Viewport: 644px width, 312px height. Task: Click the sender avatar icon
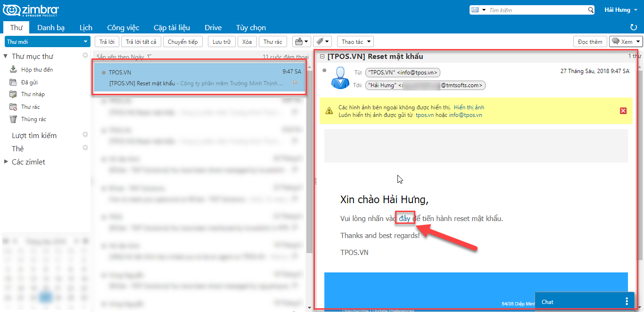(x=339, y=77)
